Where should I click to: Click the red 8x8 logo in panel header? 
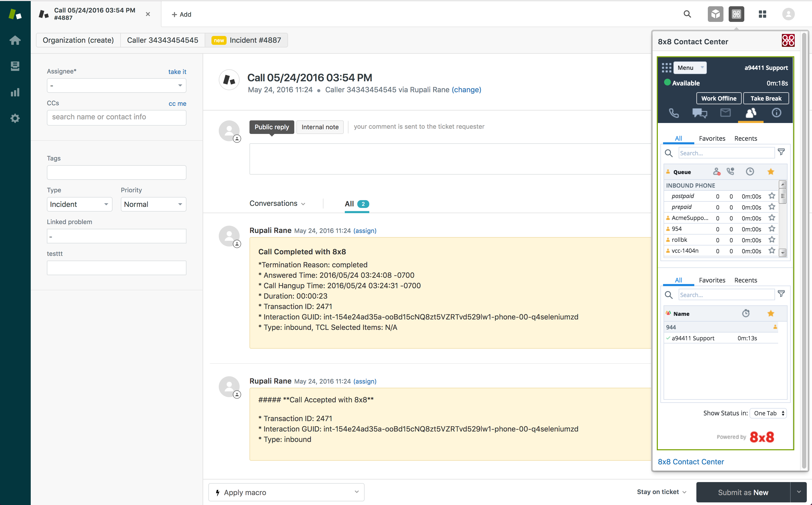788,40
